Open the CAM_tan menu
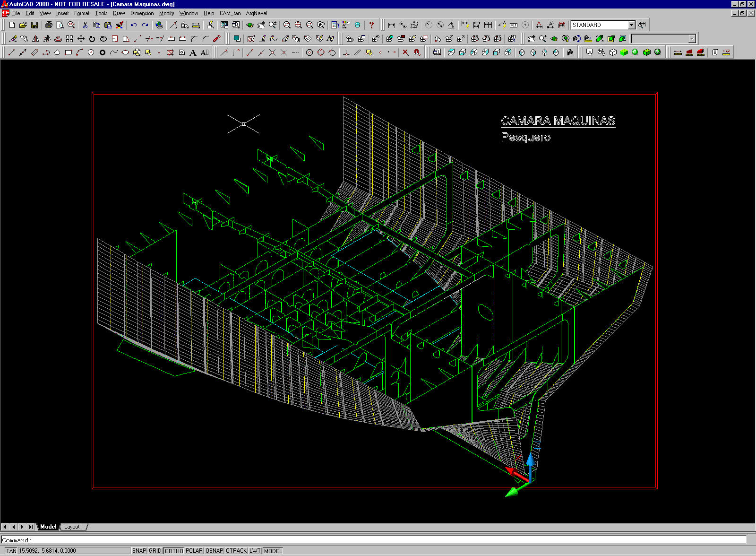Screen dimensions: 756x556 (x=230, y=13)
